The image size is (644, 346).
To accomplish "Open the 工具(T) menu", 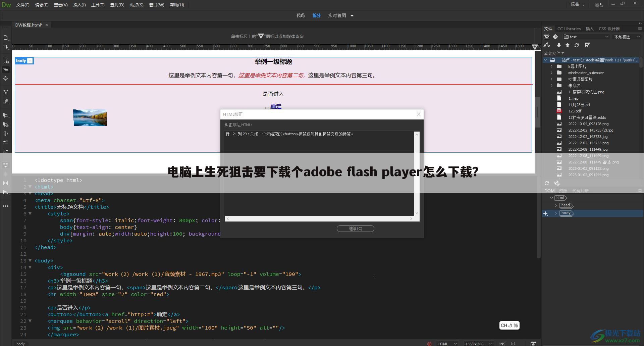I will [98, 5].
